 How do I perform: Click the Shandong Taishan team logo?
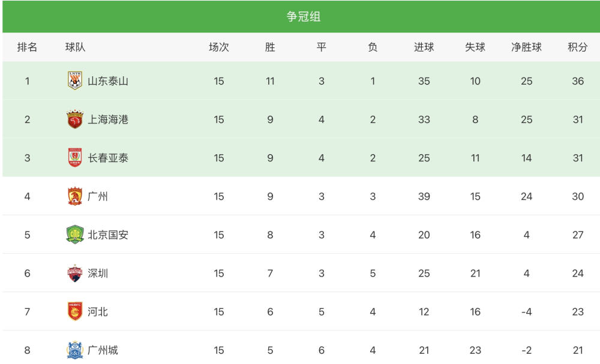tap(74, 81)
